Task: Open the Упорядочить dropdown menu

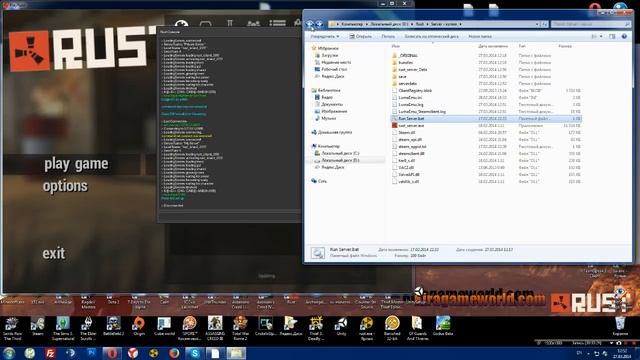Action: tap(324, 36)
